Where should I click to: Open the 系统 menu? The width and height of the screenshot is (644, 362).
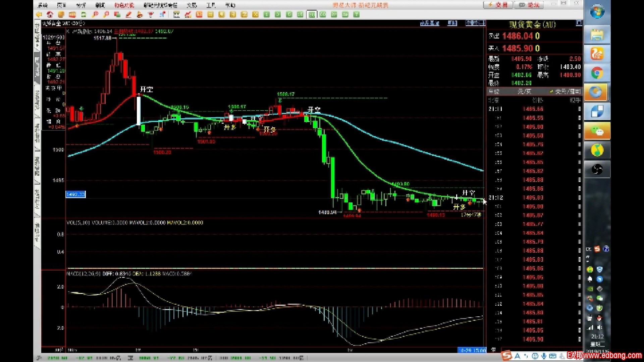coord(43,5)
